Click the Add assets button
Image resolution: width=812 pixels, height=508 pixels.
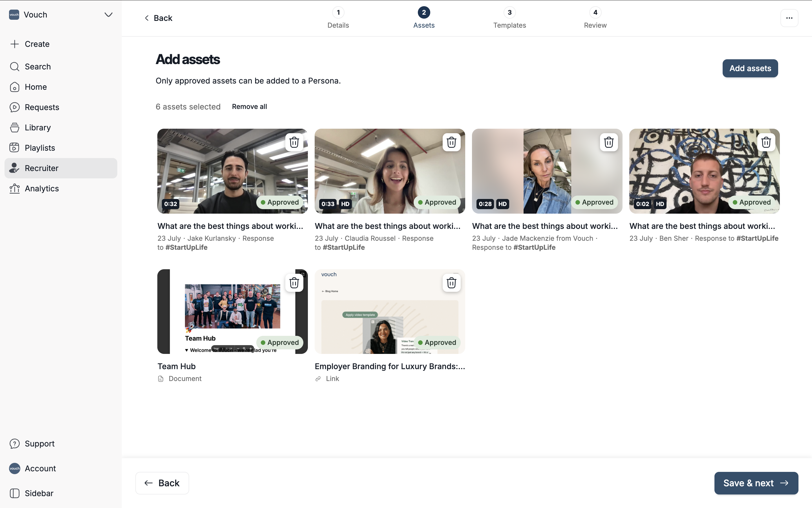coord(750,69)
